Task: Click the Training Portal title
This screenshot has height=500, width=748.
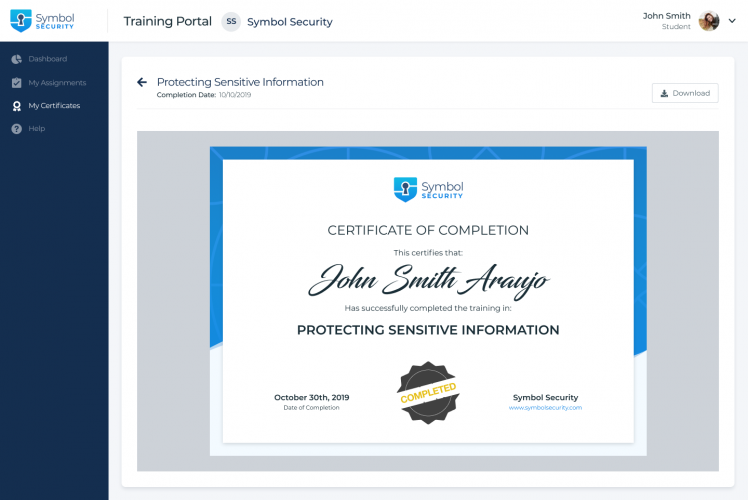Action: pyautogui.click(x=167, y=21)
